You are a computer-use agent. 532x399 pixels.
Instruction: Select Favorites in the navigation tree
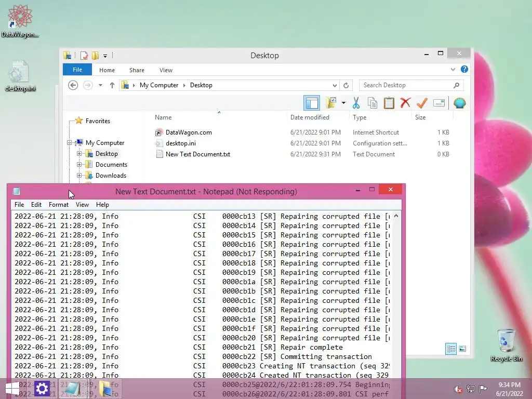pos(98,121)
